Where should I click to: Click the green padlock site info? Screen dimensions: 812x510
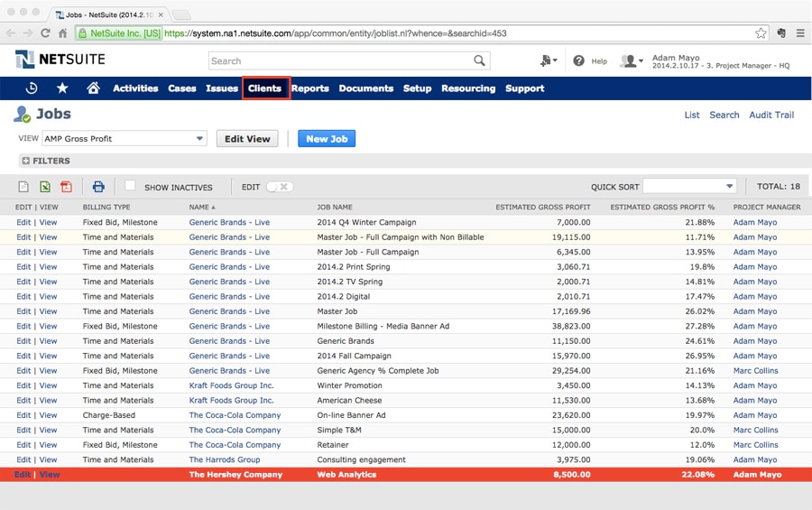coord(82,33)
